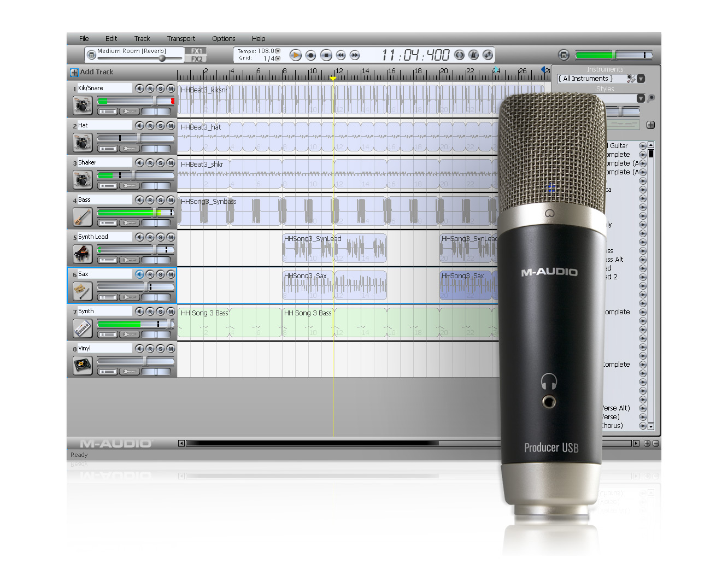Expand the All Instruments dropdown
The width and height of the screenshot is (728, 581).
pyautogui.click(x=641, y=79)
